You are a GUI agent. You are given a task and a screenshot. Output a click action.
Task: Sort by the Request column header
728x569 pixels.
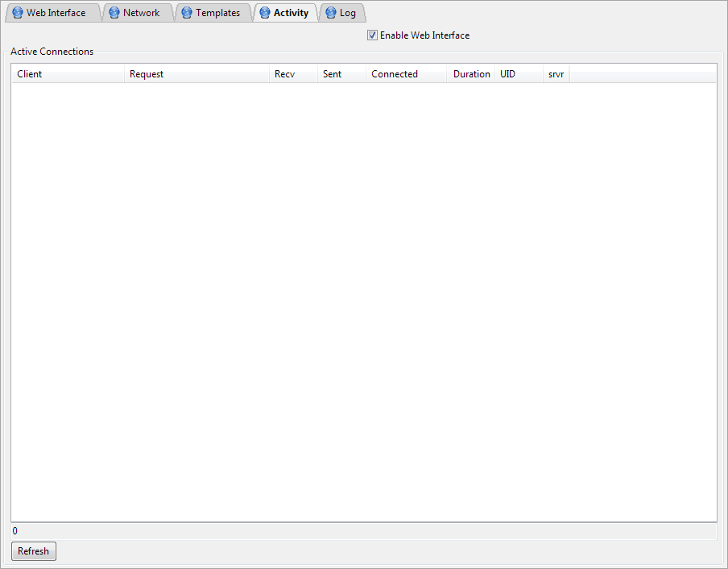pyautogui.click(x=196, y=74)
